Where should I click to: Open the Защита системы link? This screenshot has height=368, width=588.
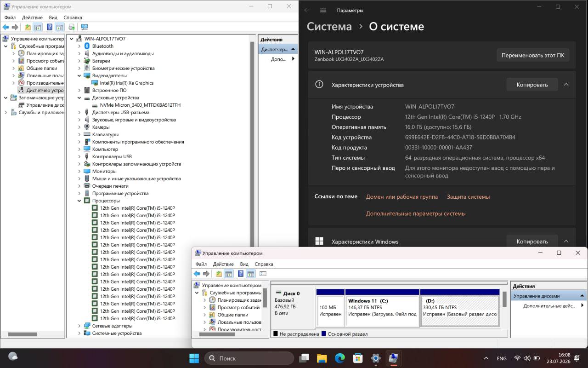(468, 197)
